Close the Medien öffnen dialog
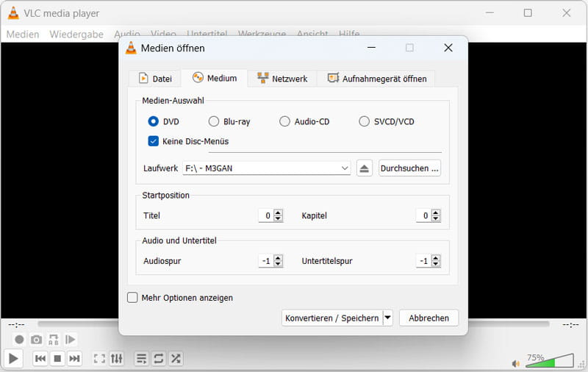The width and height of the screenshot is (588, 372). pyautogui.click(x=448, y=48)
